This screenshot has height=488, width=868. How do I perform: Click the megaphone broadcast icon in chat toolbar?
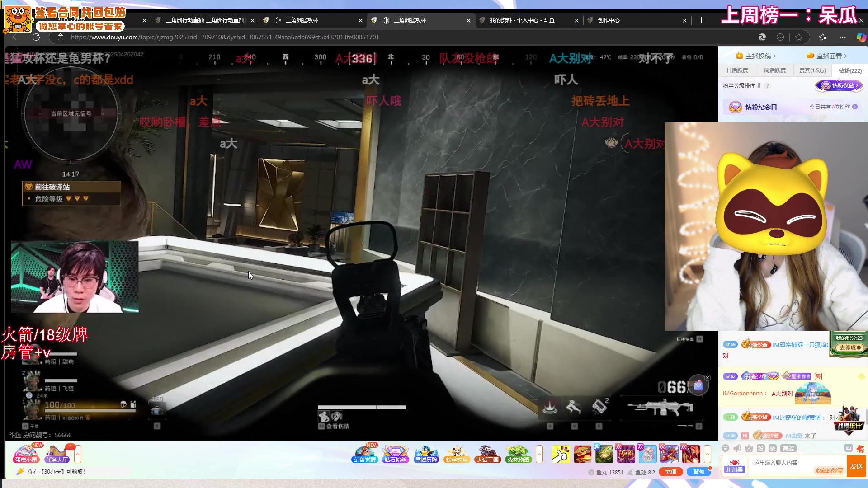pos(737,448)
